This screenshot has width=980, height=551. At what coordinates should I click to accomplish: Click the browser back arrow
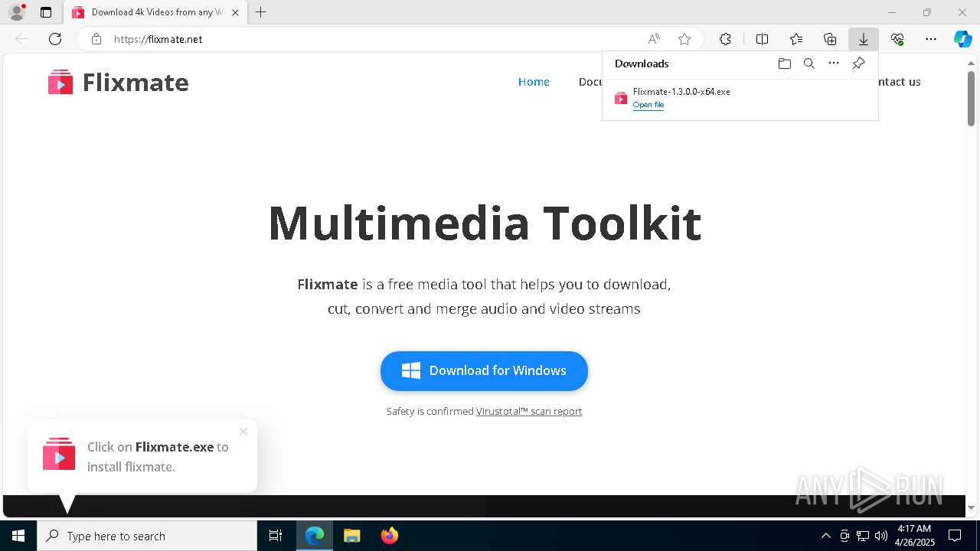pos(21,39)
